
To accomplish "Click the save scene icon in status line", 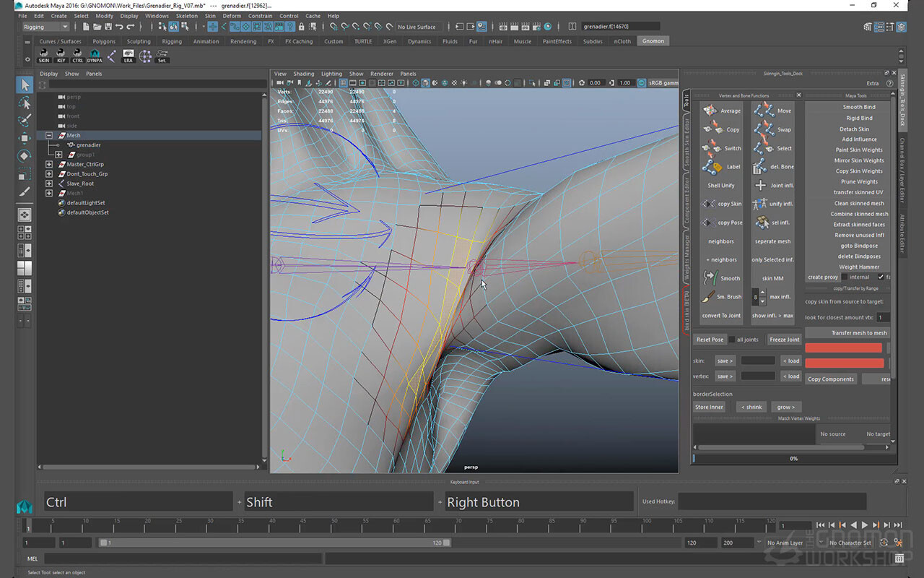I will click(x=108, y=27).
